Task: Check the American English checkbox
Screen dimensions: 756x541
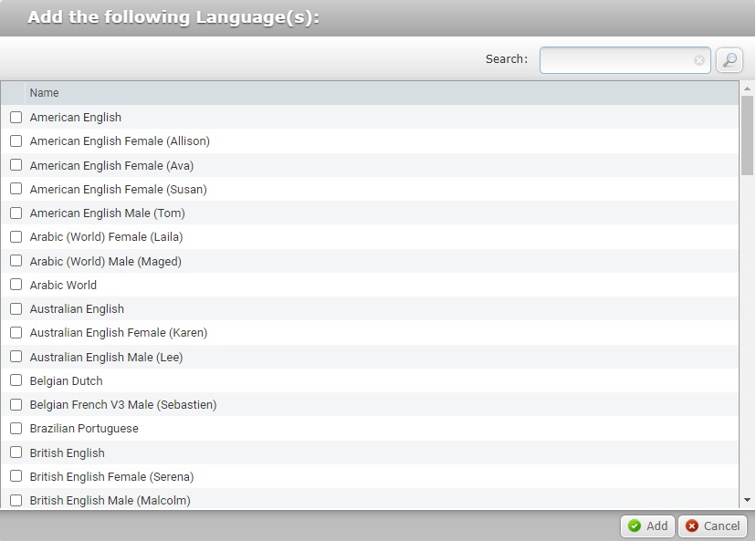Action: pyautogui.click(x=16, y=118)
